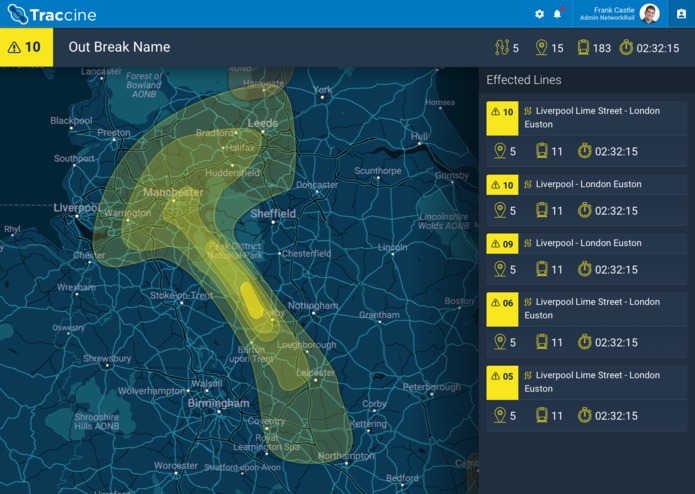Viewport: 695px width, 494px height.
Task: Click stopwatch icon in first line card
Action: (585, 151)
